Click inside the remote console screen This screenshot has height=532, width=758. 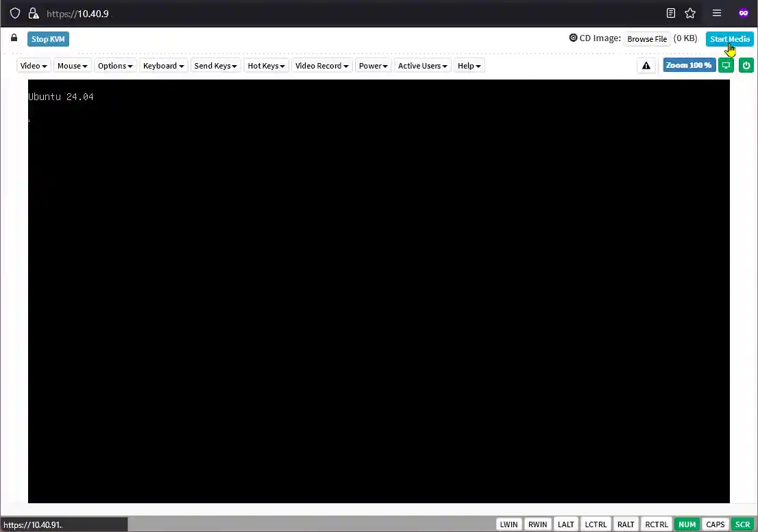378,291
